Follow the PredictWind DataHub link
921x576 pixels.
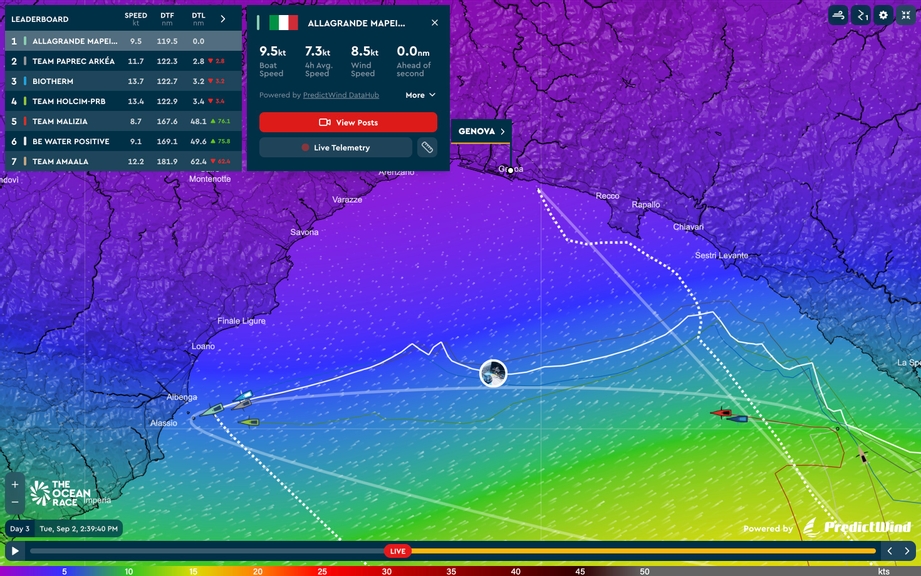341,95
